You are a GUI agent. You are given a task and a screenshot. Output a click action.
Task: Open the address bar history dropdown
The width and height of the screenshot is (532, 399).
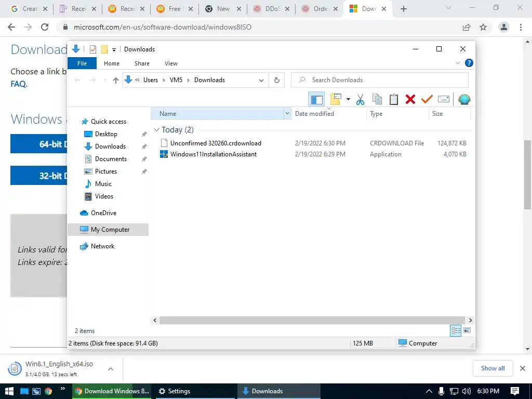pos(261,81)
